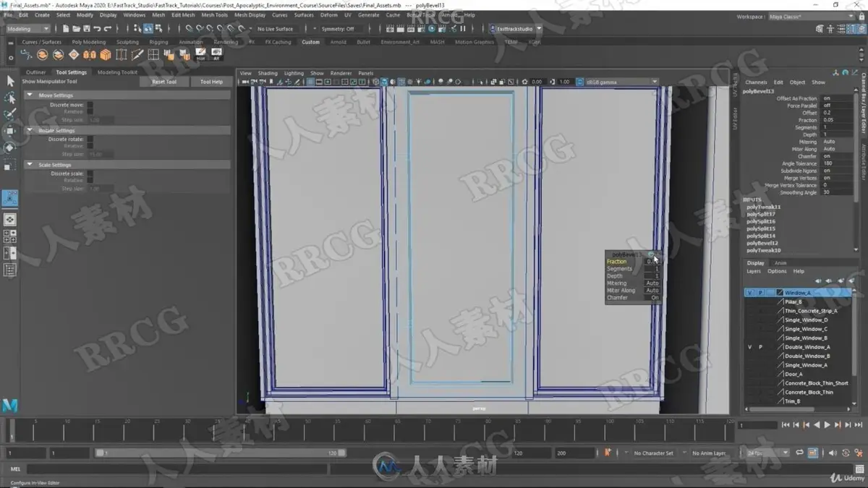The image size is (868, 488).
Task: Toggle the V visibility for Double_Window_A layer
Action: [749, 347]
